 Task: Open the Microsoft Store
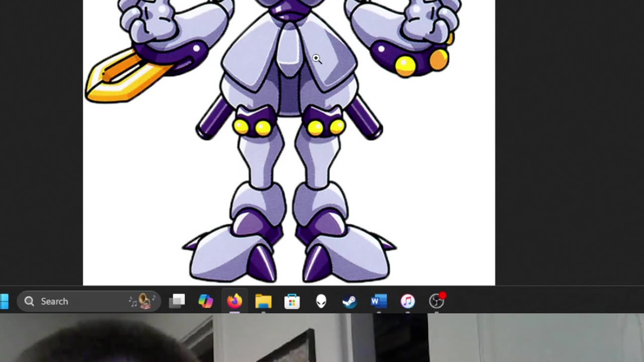tap(292, 301)
